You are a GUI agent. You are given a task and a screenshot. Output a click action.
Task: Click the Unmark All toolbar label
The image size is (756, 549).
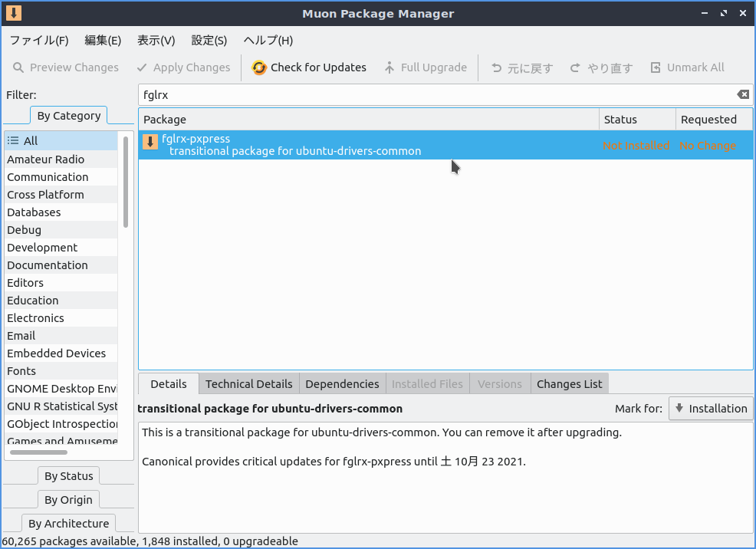point(695,67)
